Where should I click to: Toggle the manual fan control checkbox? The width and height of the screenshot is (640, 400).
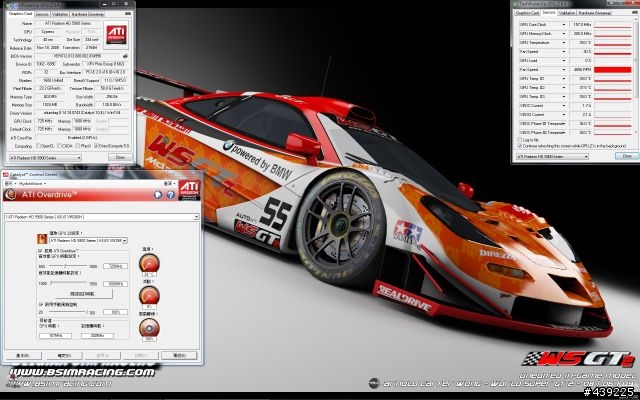[40, 304]
